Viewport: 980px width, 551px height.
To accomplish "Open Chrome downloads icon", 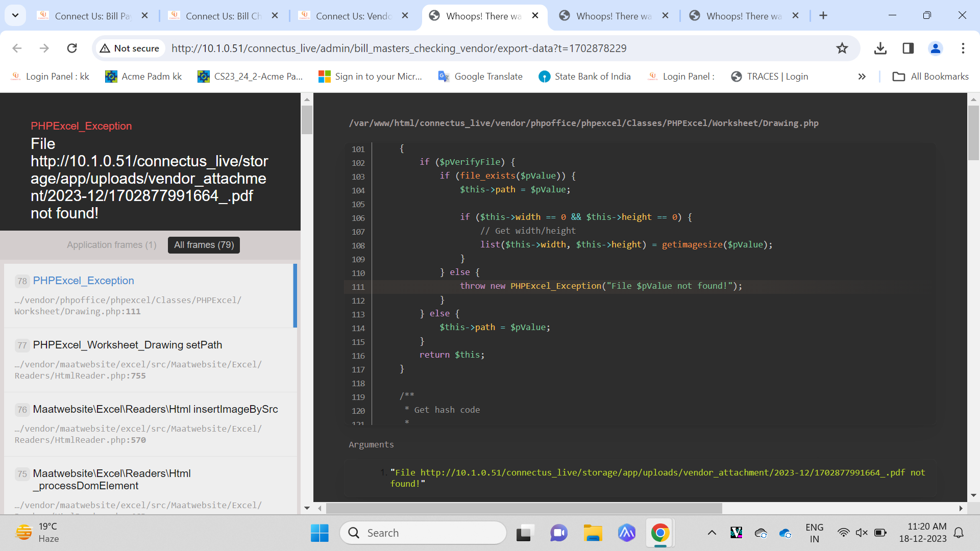I will pyautogui.click(x=880, y=48).
